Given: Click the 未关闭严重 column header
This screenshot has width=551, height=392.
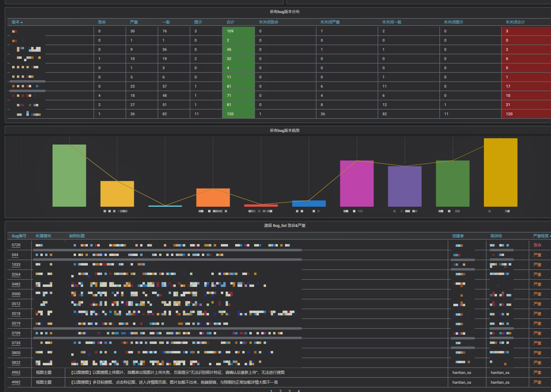Looking at the screenshot, I should click(x=330, y=22).
